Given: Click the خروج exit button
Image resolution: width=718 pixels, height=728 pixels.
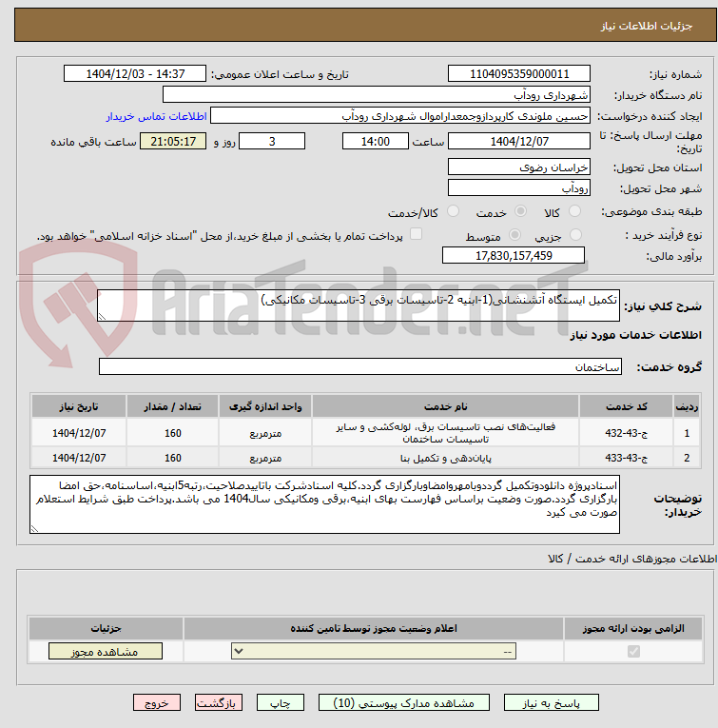Looking at the screenshot, I should 157,703.
